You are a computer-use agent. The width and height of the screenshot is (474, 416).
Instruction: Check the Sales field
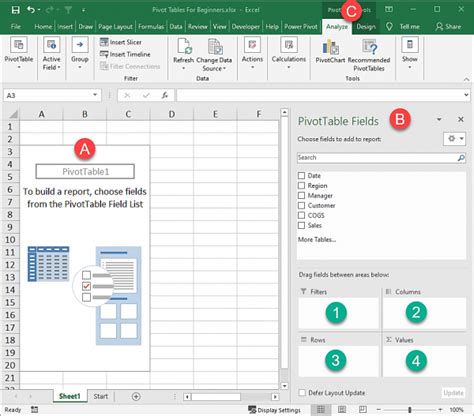click(x=301, y=225)
